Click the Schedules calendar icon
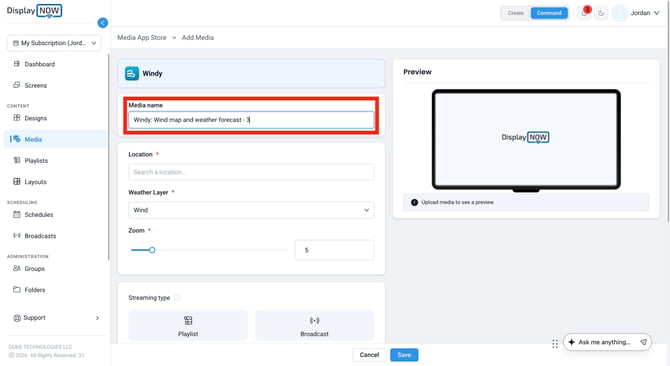The width and height of the screenshot is (670, 366). click(x=17, y=214)
